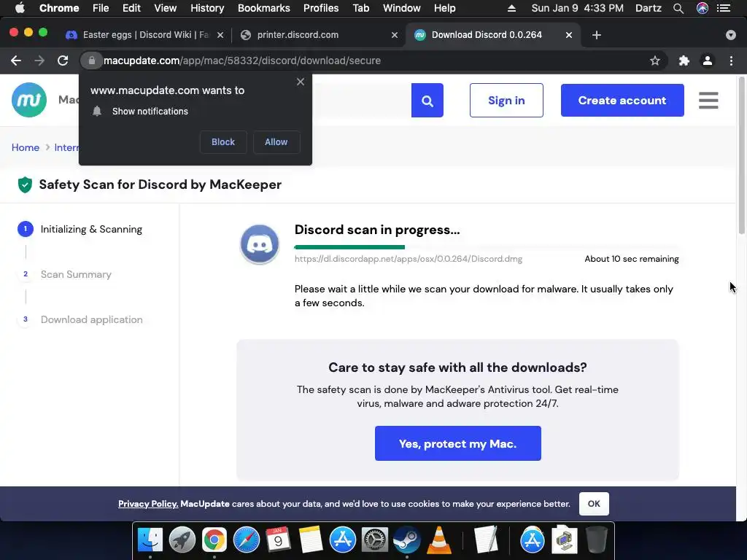Open the hamburger menu icon
This screenshot has width=747, height=560.
[708, 101]
